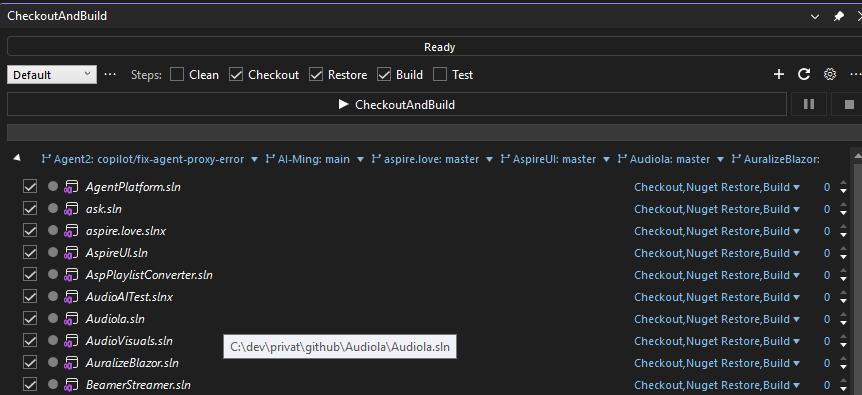Click the solution icon of AspPlaylistConverter.sln

(x=71, y=275)
